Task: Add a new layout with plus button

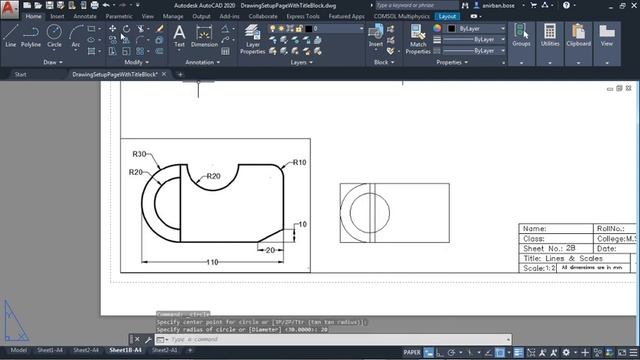Action: pos(190,350)
